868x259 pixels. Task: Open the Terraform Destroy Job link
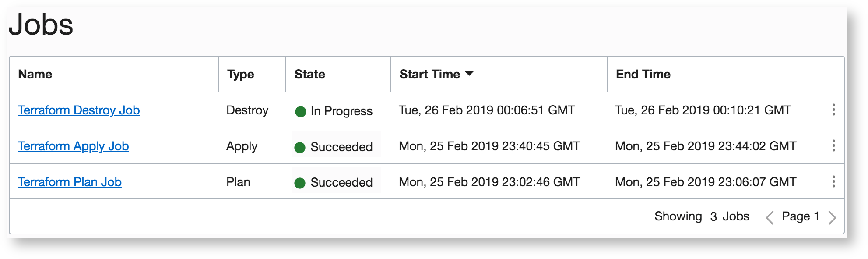(x=79, y=110)
